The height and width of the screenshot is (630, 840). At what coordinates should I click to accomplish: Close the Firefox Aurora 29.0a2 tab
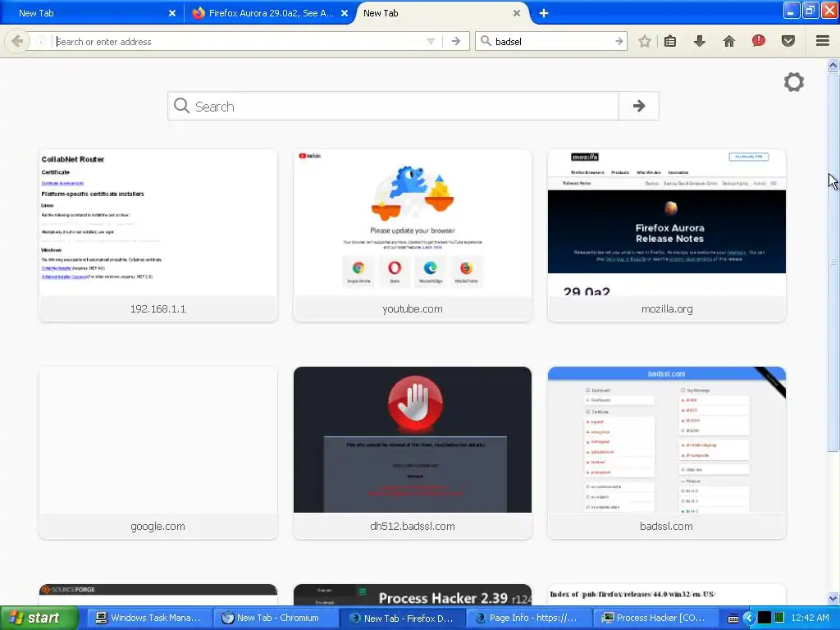345,13
